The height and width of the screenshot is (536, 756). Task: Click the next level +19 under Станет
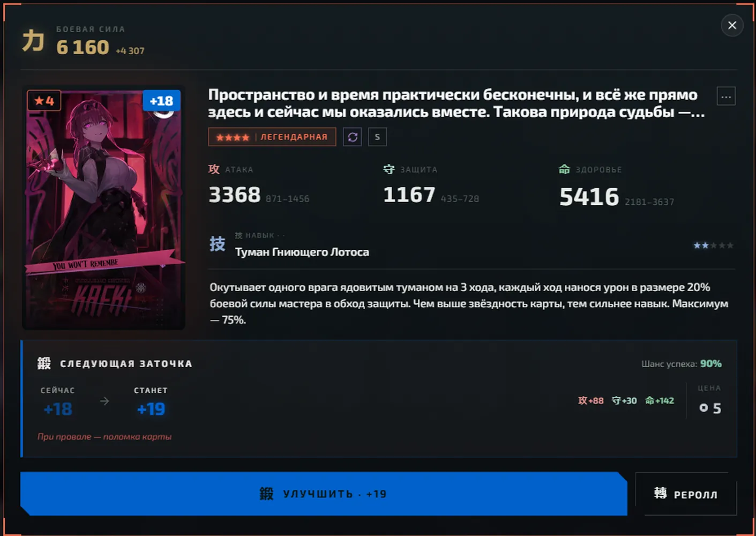point(151,410)
